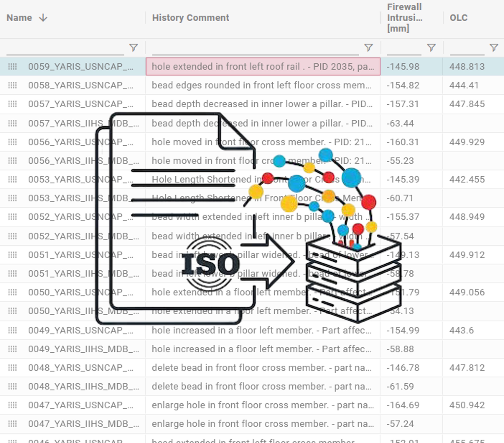The width and height of the screenshot is (504, 443).
Task: Focus the Firewall Intrusion filter field
Action: point(404,48)
